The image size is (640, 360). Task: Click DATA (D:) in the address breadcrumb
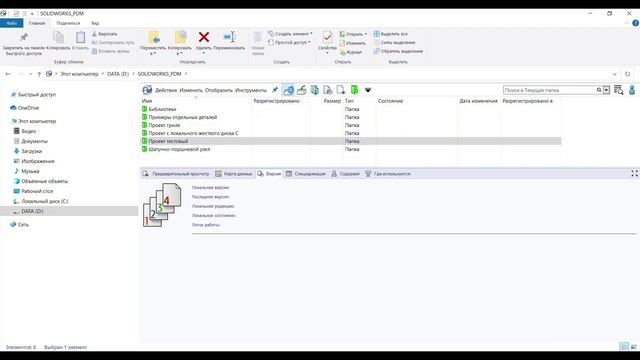point(118,74)
